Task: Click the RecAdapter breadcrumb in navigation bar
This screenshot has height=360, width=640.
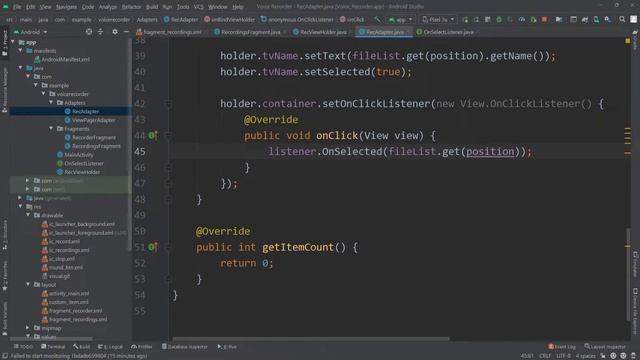Action: click(181, 19)
